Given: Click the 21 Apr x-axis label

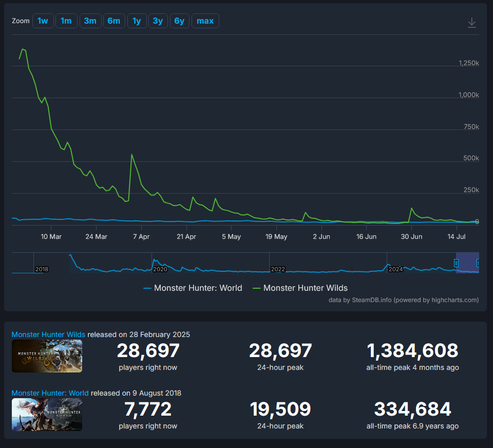Looking at the screenshot, I should 186,236.
